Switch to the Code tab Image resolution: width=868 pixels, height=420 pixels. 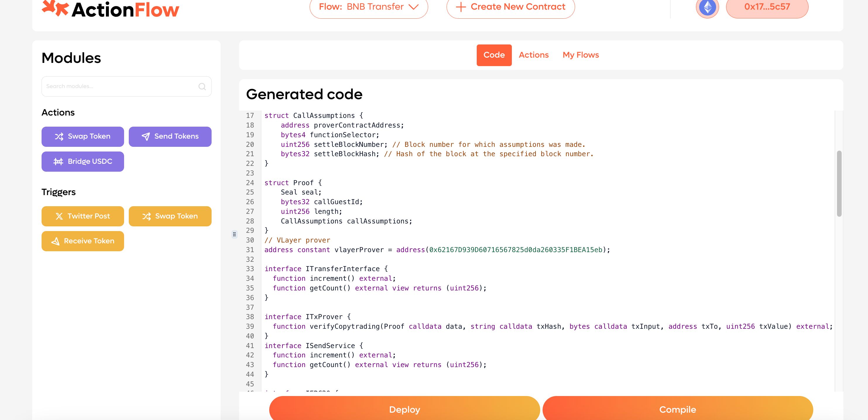[x=494, y=55]
